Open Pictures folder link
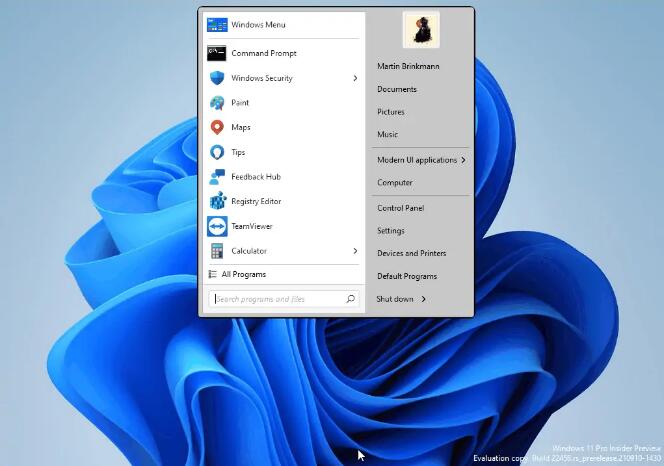The height and width of the screenshot is (466, 664). click(390, 112)
